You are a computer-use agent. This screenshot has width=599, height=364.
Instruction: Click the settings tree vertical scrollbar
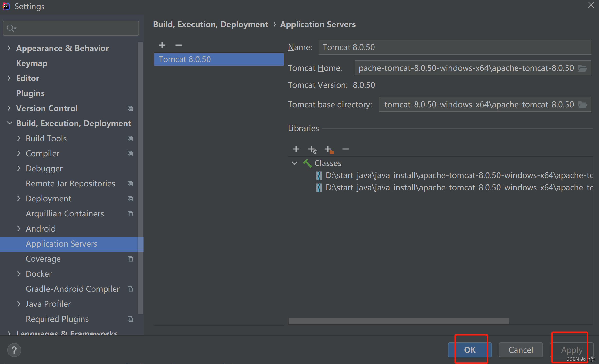coord(140,178)
